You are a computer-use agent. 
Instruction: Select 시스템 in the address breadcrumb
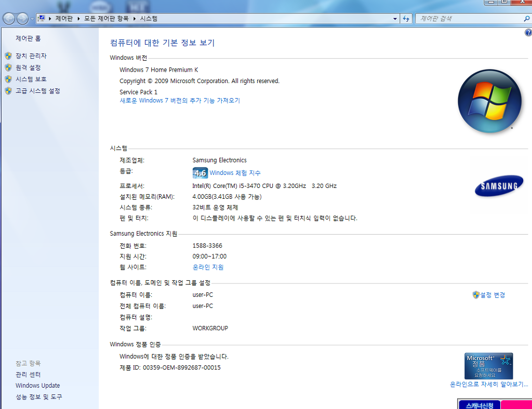coord(149,19)
